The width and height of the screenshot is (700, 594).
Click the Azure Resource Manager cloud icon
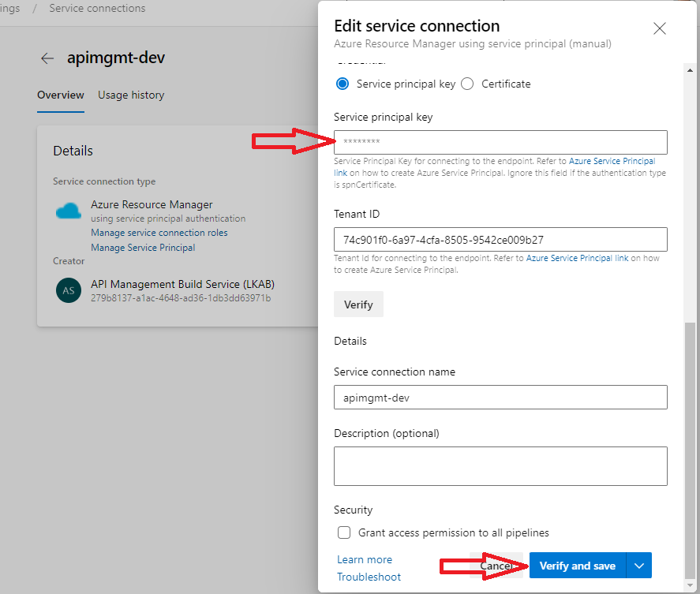pyautogui.click(x=68, y=211)
